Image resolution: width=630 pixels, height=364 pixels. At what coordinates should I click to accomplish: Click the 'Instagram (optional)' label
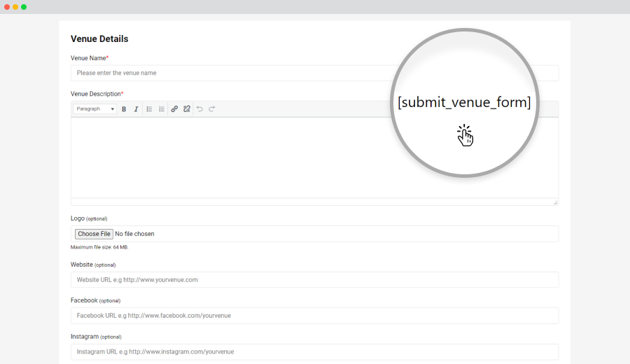pos(96,337)
